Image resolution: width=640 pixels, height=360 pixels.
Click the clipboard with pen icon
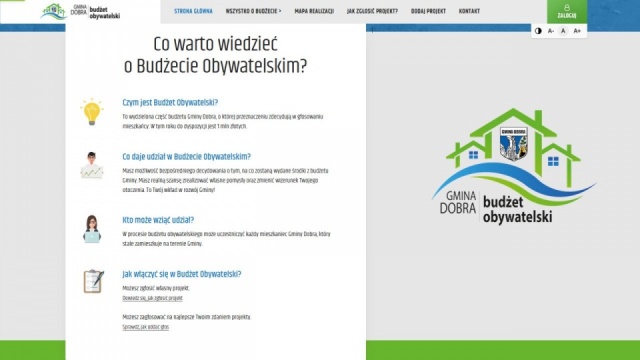pos(93,281)
